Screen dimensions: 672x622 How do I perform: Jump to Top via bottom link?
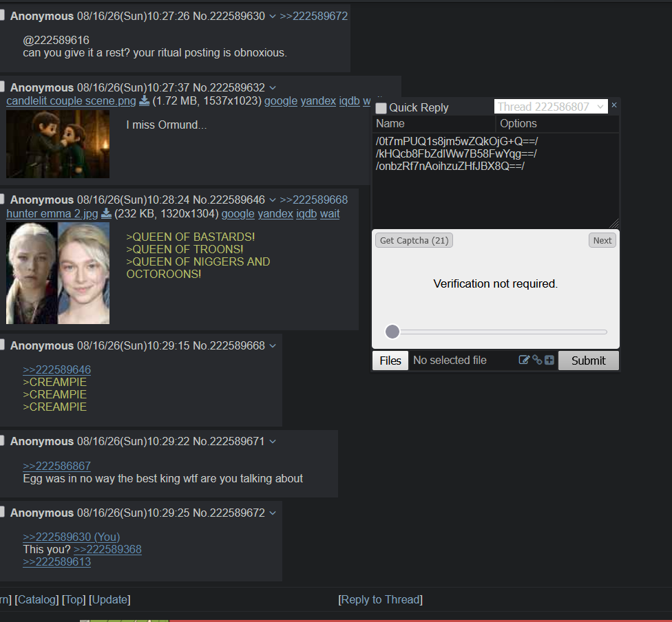[74, 599]
